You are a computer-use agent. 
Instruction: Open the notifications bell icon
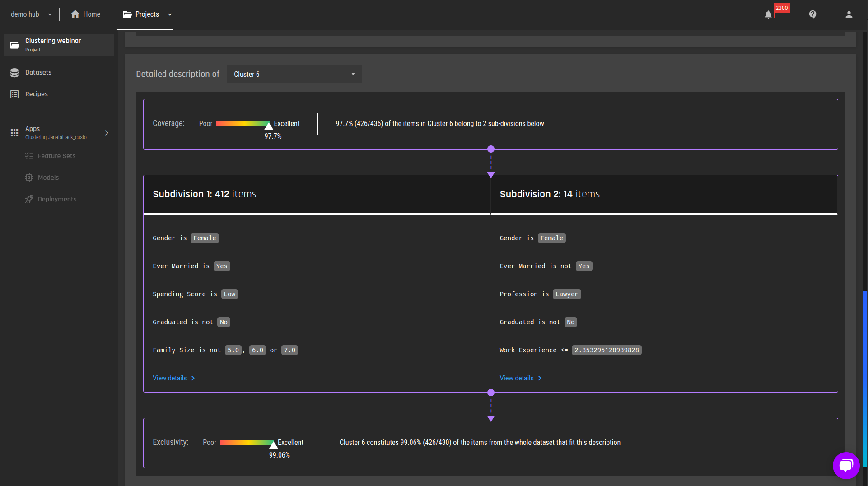[768, 14]
